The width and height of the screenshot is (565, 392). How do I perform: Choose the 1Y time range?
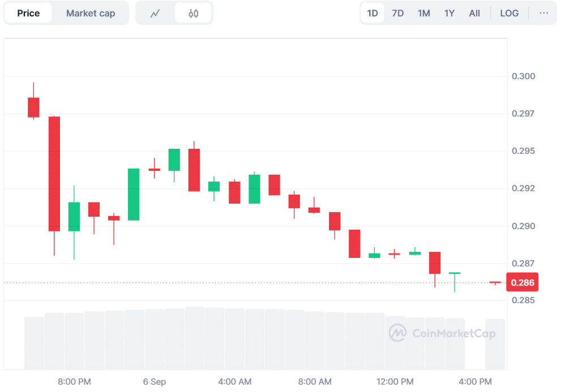point(449,13)
